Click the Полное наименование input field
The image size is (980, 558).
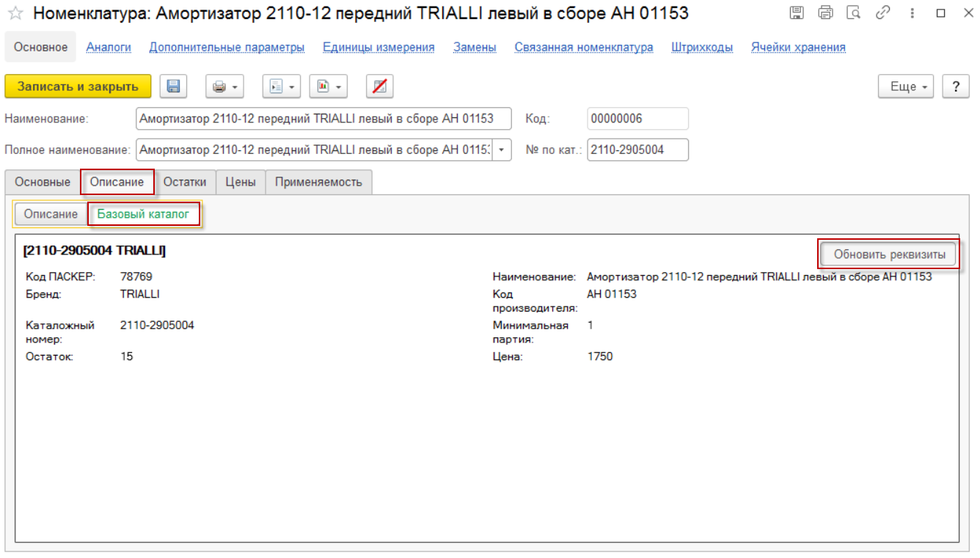[x=314, y=150]
